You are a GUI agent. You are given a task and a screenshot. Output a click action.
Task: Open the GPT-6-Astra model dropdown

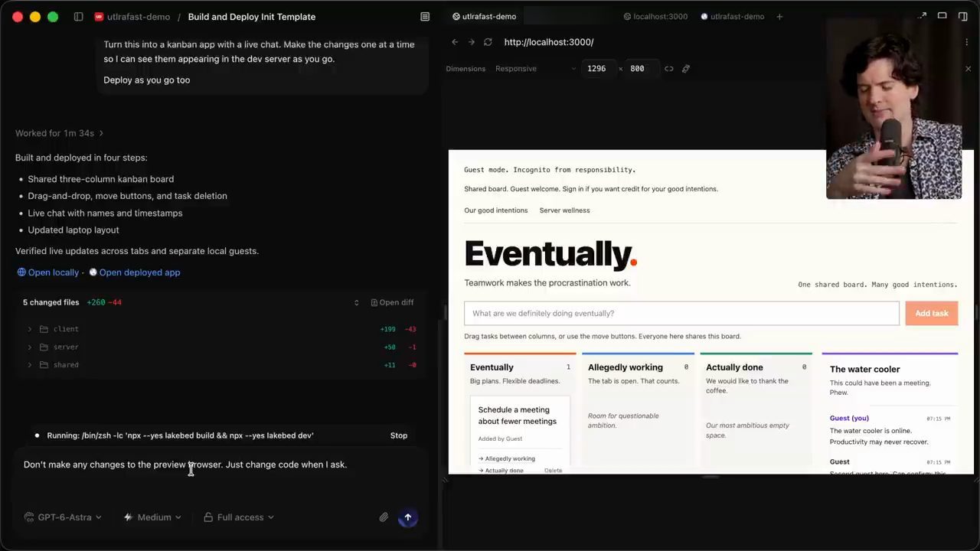point(63,517)
